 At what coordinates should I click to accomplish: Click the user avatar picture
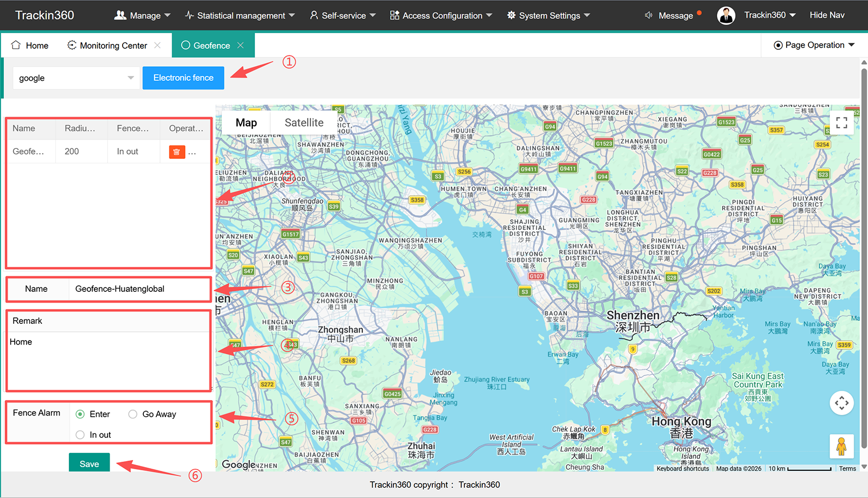[x=726, y=15]
